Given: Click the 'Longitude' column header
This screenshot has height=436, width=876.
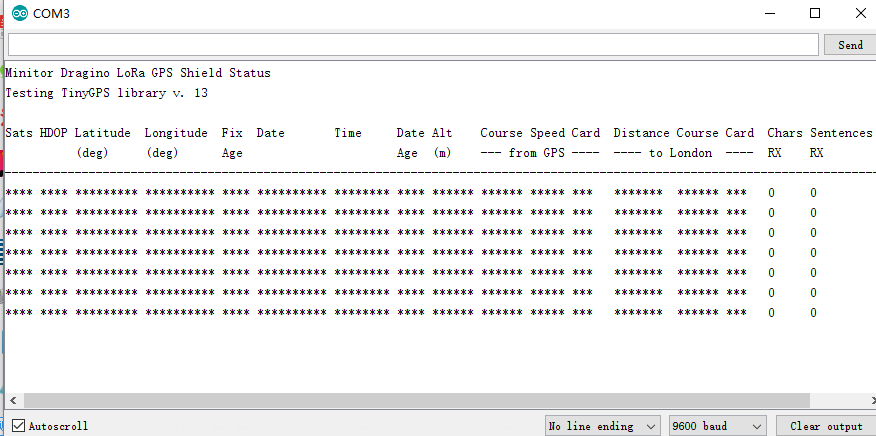Looking at the screenshot, I should pyautogui.click(x=176, y=134).
